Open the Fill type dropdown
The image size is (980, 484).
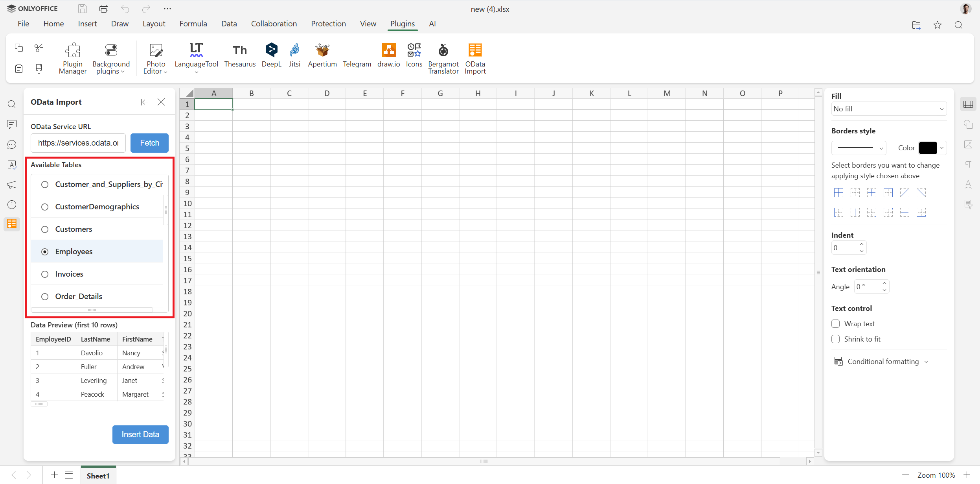(x=888, y=109)
